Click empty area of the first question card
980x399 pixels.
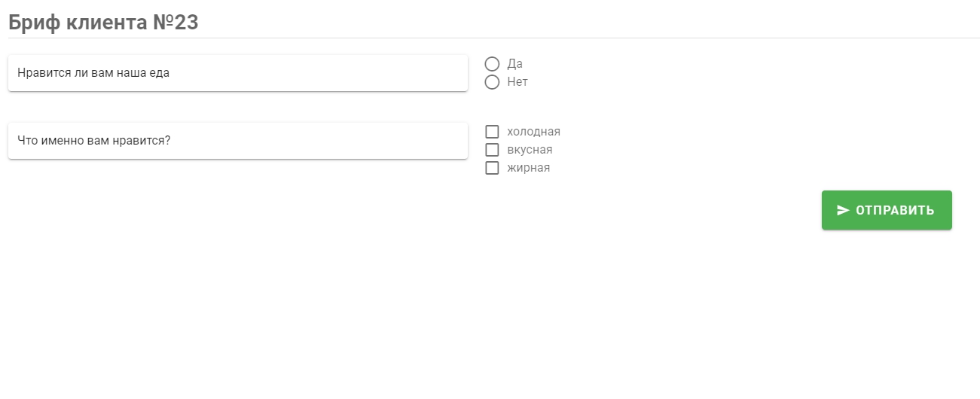coord(324,73)
